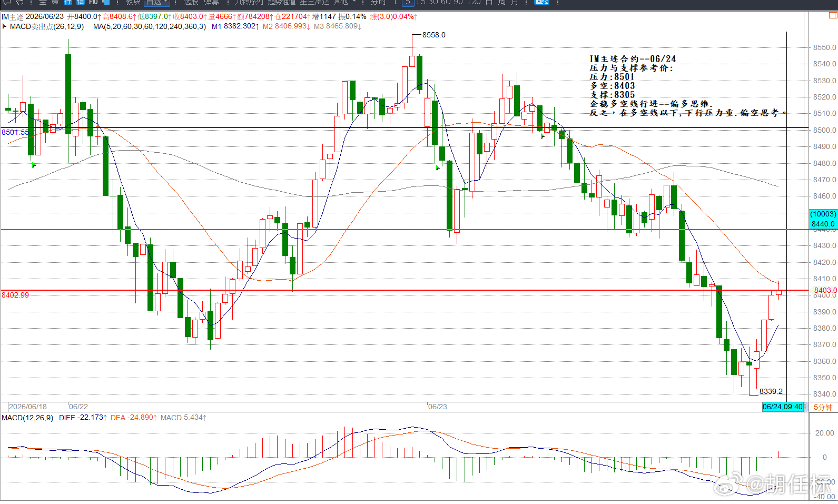The image size is (838, 504).
Task: Click the cyan 06/24,09:40 time marker
Action: [x=783, y=407]
